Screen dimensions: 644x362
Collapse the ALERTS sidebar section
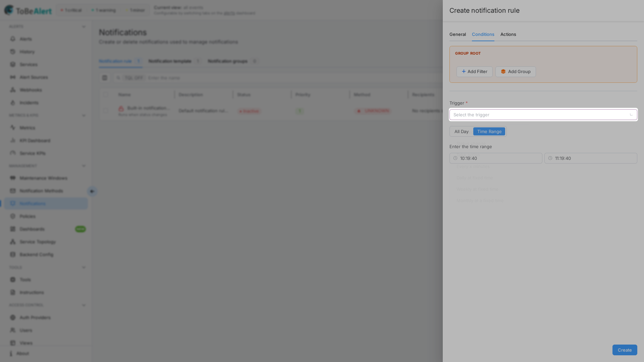[x=84, y=27]
